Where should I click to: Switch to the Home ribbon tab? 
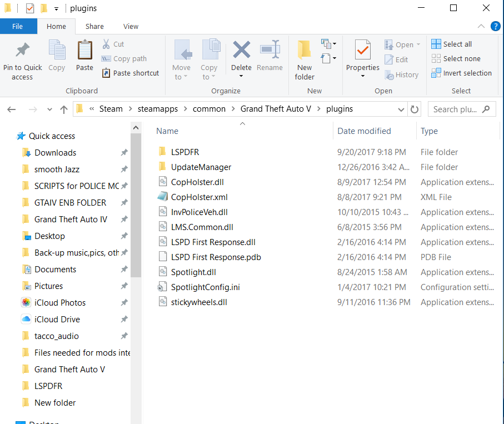tap(56, 26)
